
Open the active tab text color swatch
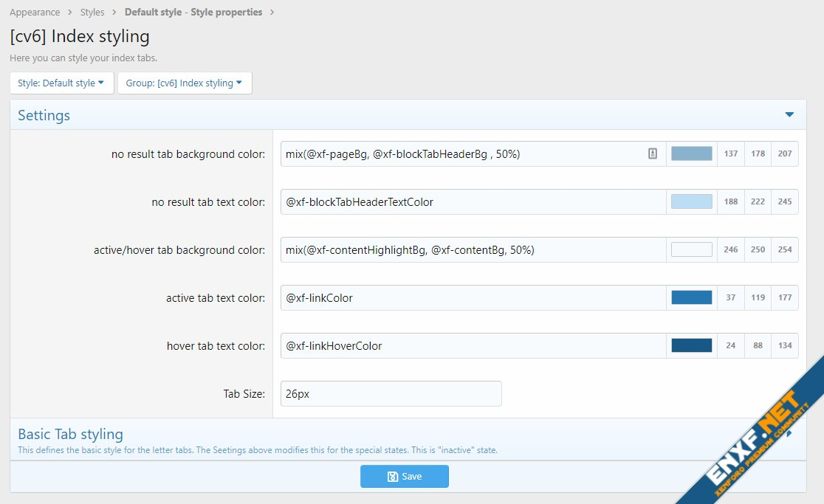coord(691,297)
